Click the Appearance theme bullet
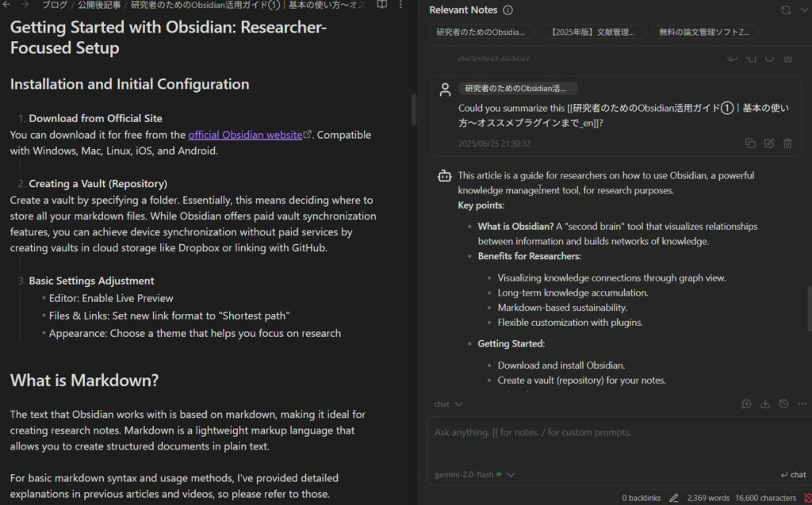Image resolution: width=812 pixels, height=505 pixels. tap(195, 333)
